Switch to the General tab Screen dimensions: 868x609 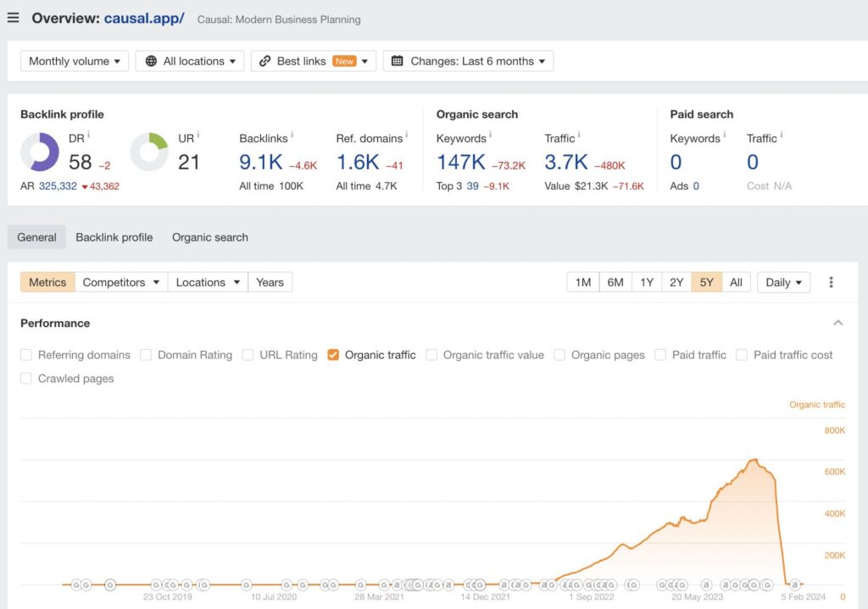(36, 237)
